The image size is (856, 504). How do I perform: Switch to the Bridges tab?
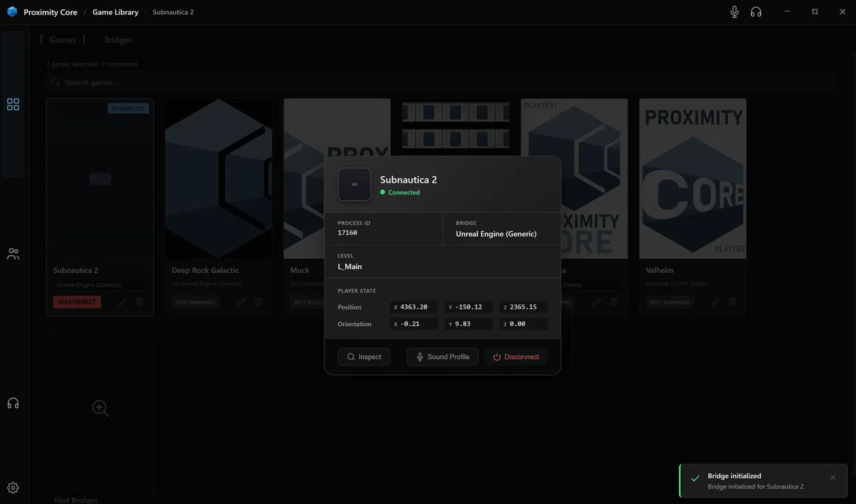click(x=118, y=40)
